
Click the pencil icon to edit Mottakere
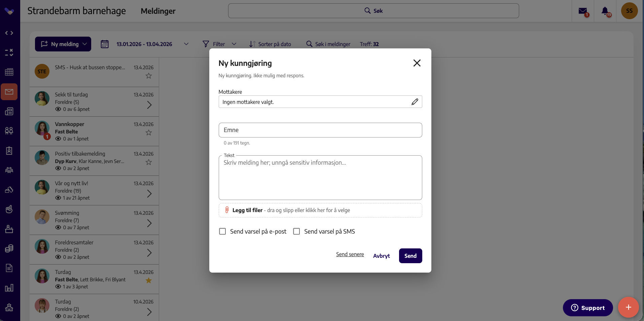click(415, 102)
